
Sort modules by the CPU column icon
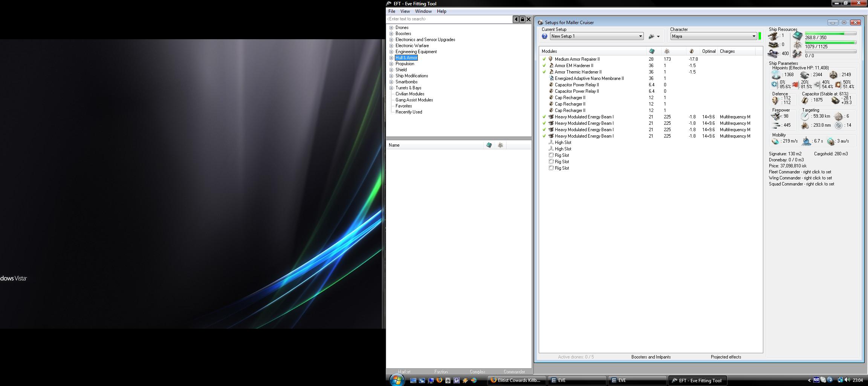[652, 51]
